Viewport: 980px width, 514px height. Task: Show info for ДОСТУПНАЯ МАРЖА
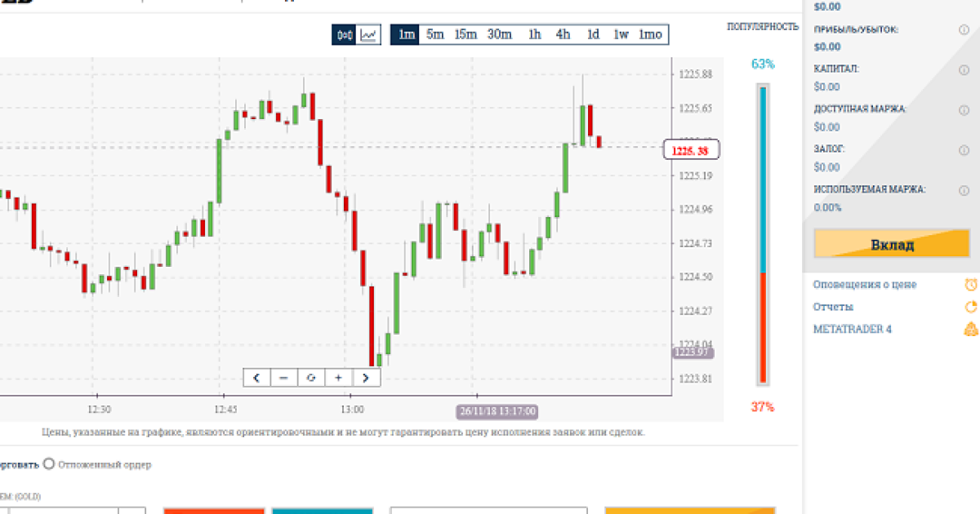pos(964,110)
